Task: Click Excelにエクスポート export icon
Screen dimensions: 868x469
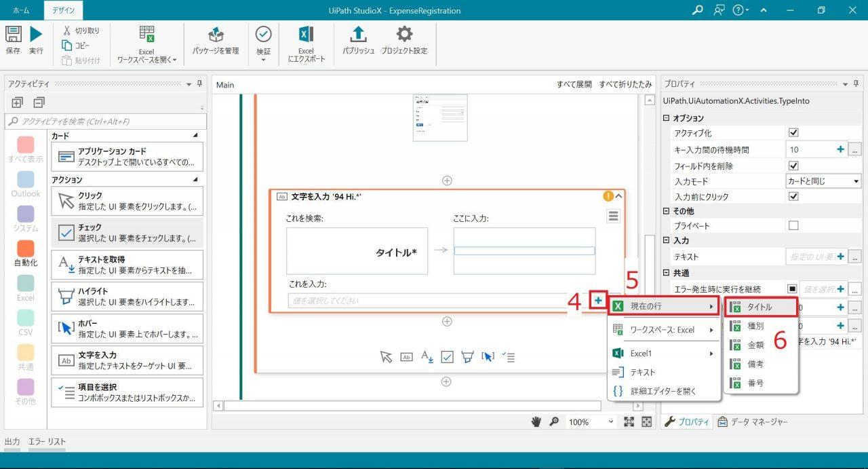Action: pos(306,45)
